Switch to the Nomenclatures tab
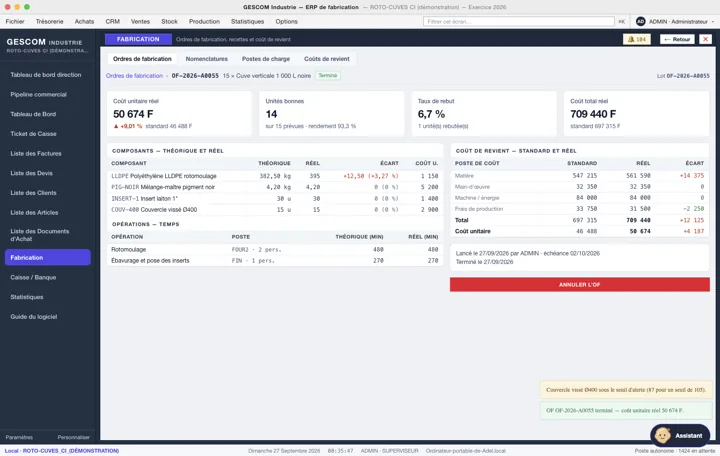 tap(207, 59)
